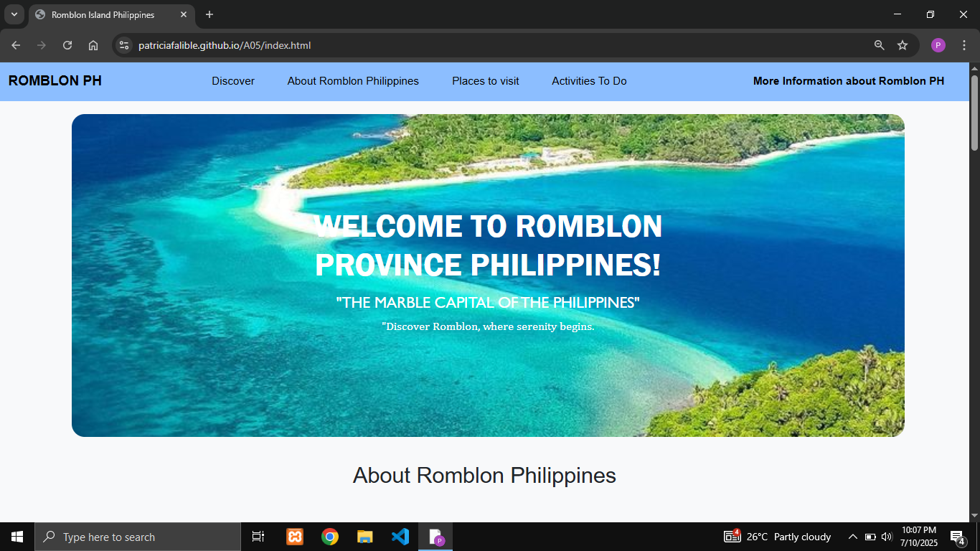Open Chrome's three-dot menu
The width and height of the screenshot is (980, 551).
click(x=963, y=45)
